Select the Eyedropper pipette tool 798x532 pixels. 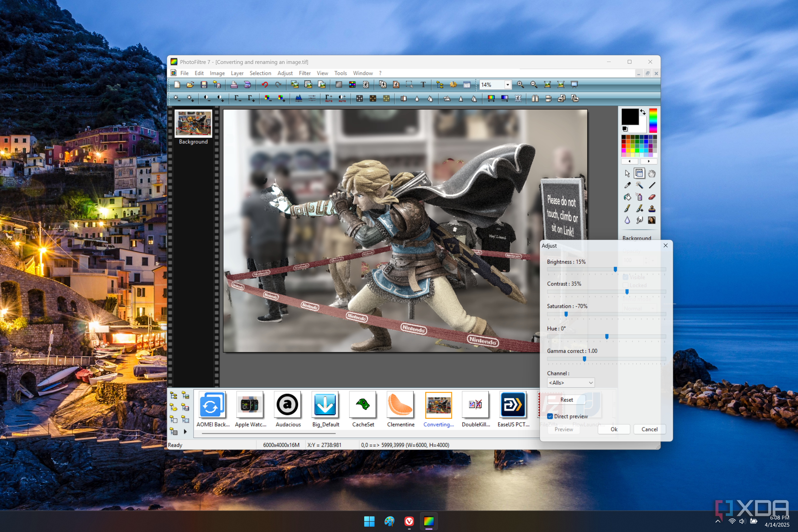tap(627, 185)
